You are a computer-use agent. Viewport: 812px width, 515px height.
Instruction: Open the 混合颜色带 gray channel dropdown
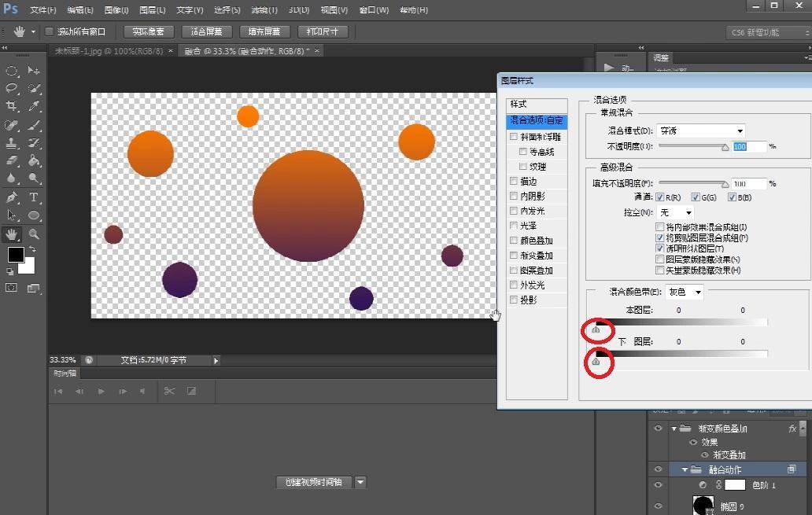pos(685,292)
